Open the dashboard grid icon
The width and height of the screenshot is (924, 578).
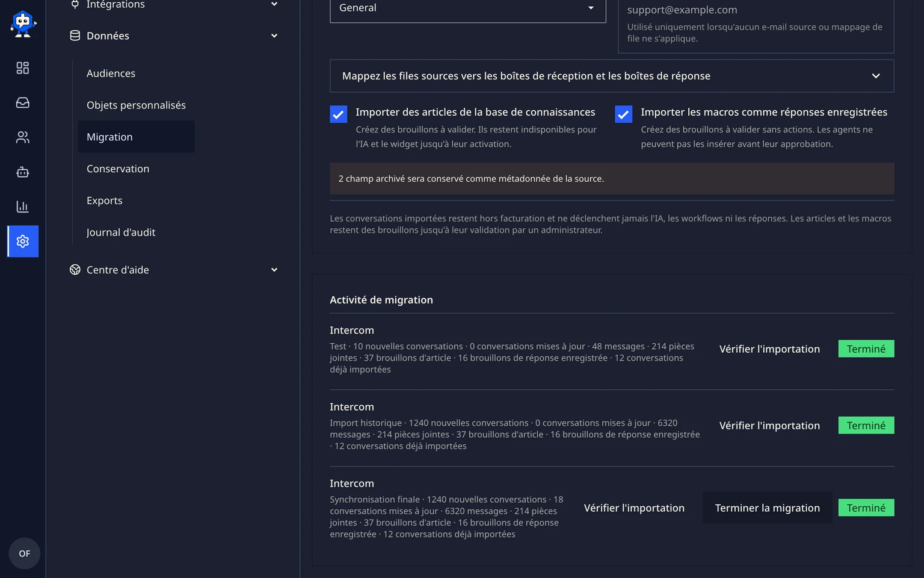pos(23,68)
